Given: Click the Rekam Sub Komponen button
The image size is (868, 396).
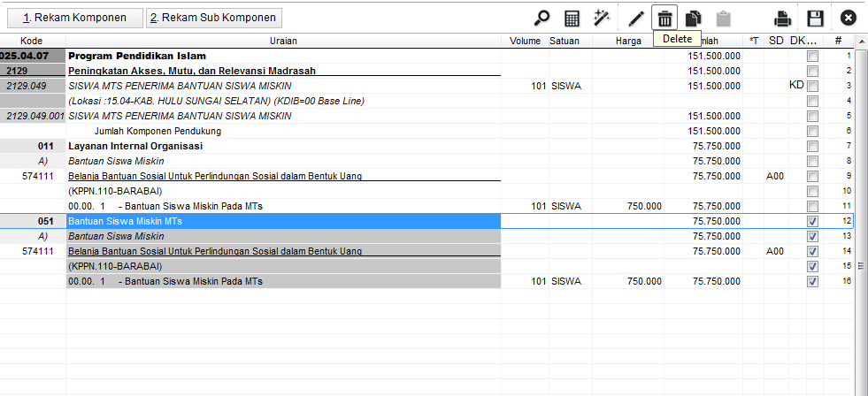Looking at the screenshot, I should tap(214, 18).
